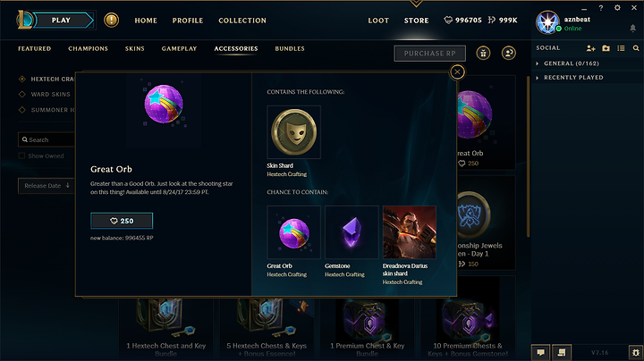Go to the Loot section
The image size is (644, 361).
[x=378, y=21]
